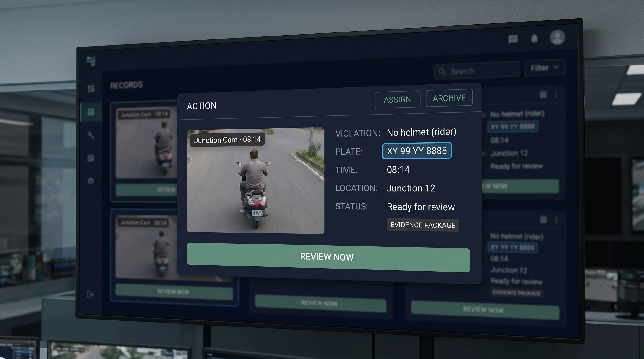The height and width of the screenshot is (359, 644).
Task: Select the active records sidebar icon
Action: pos(91,111)
